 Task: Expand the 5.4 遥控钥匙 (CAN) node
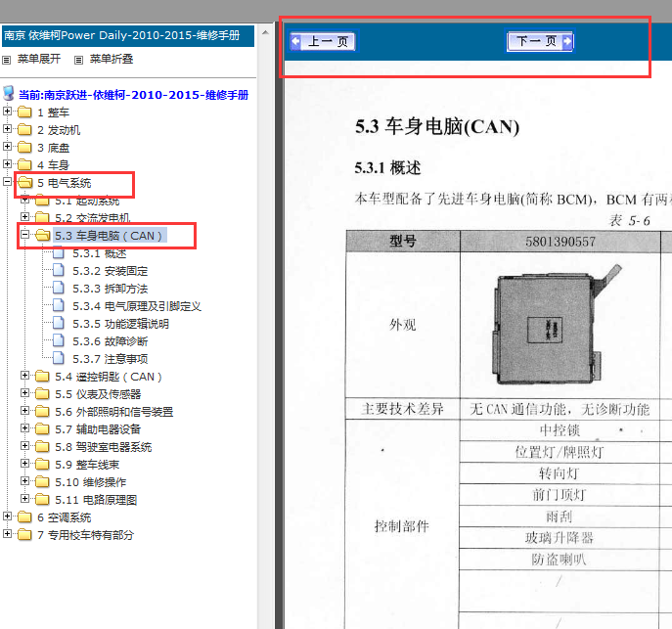(24, 376)
